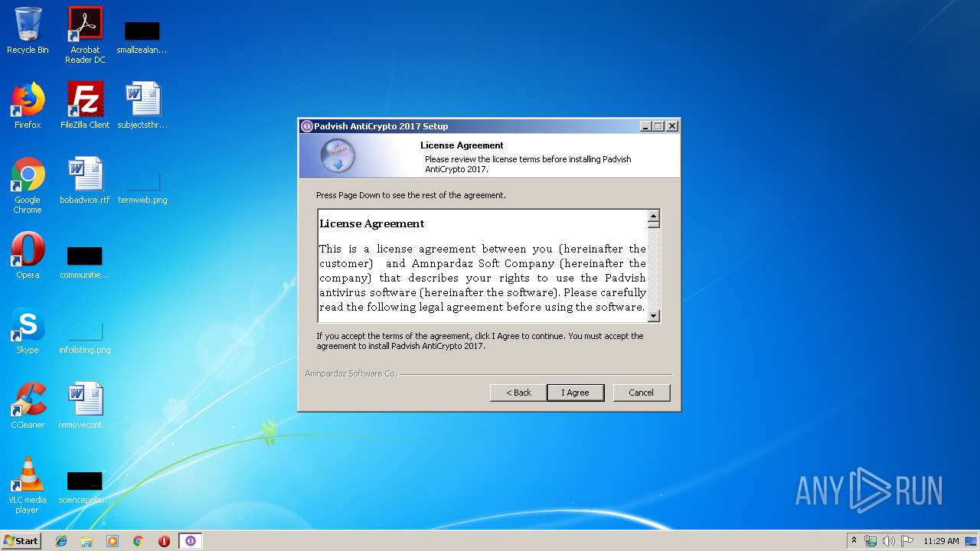This screenshot has width=980, height=551.
Task: Go back with the < Back button
Action: point(518,393)
